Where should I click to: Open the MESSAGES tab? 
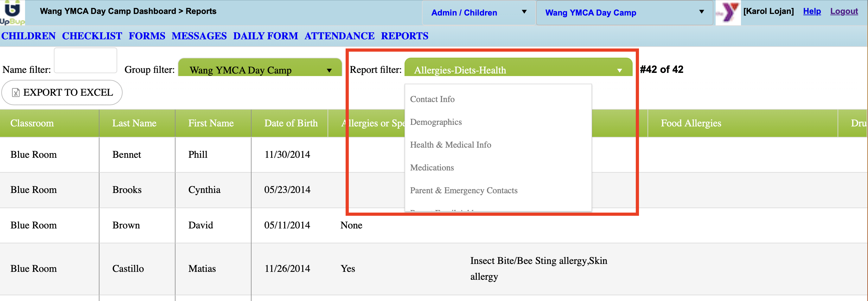pyautogui.click(x=199, y=36)
